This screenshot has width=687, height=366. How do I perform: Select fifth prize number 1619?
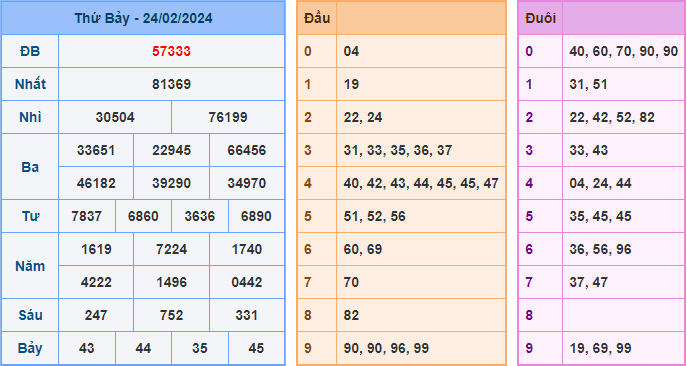click(96, 249)
